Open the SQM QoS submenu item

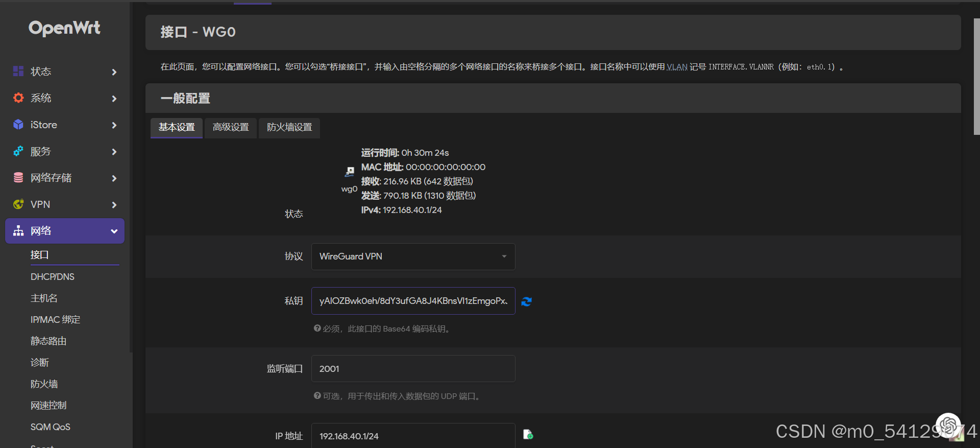coord(51,427)
